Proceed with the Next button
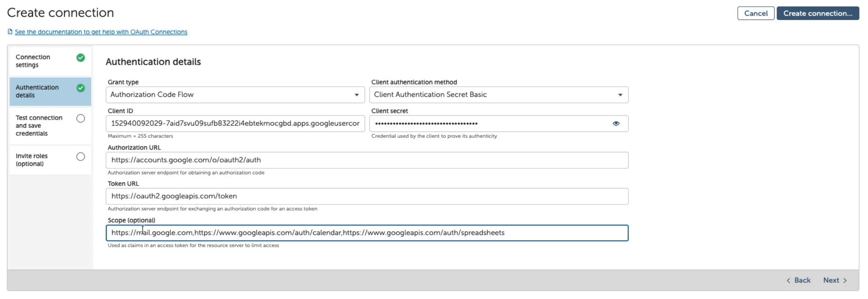Image resolution: width=868 pixels, height=299 pixels. pos(835,280)
